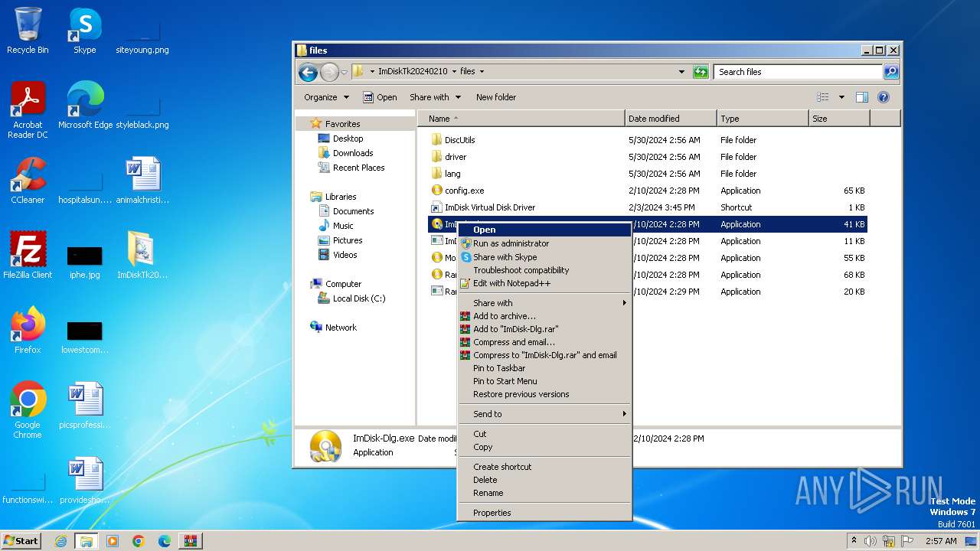Click the green refresh button beside address bar
This screenshot has height=551, width=980.
click(700, 72)
